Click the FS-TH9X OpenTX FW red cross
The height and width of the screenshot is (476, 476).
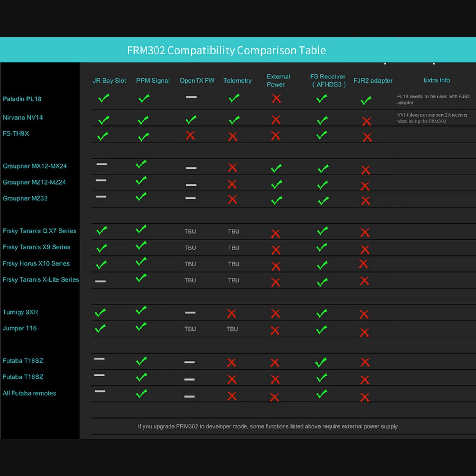(x=190, y=136)
